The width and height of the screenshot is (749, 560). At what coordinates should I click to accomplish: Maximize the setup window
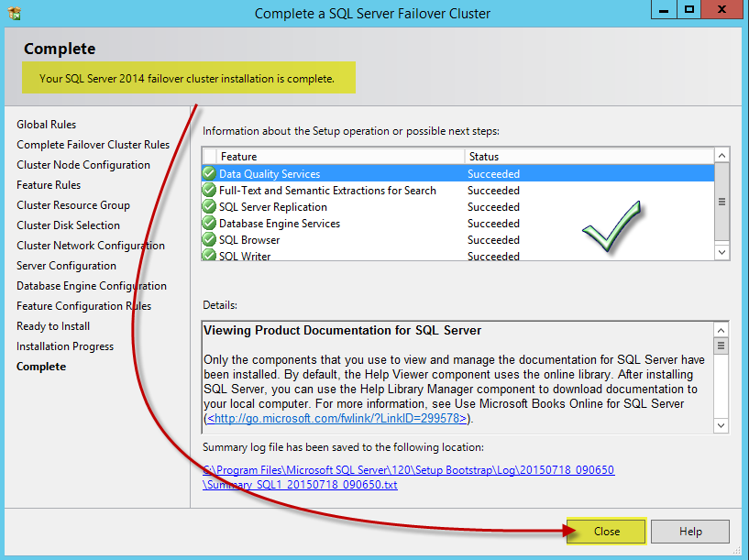pyautogui.click(x=688, y=10)
